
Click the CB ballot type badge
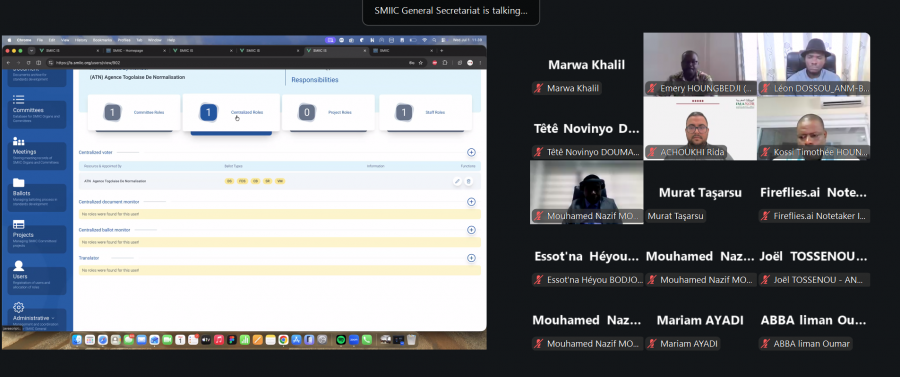pyautogui.click(x=255, y=181)
